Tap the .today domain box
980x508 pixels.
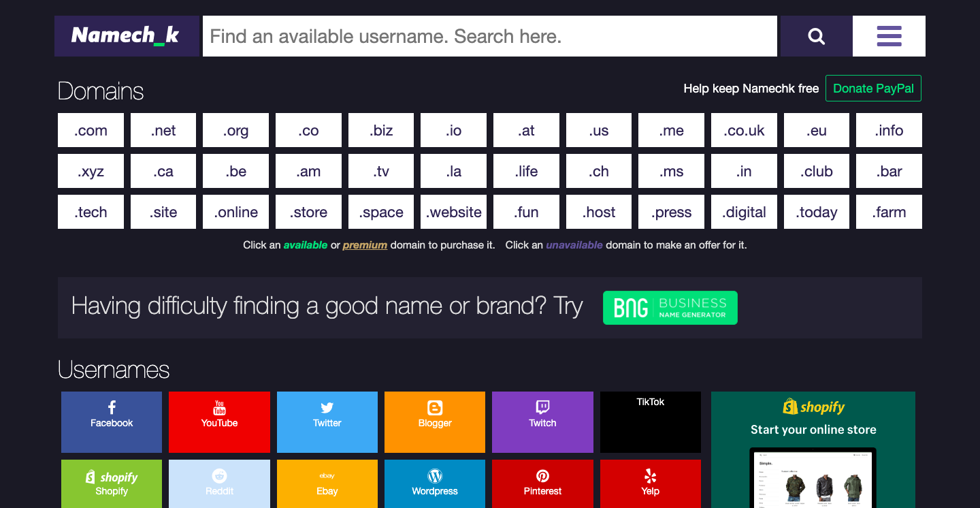[817, 212]
